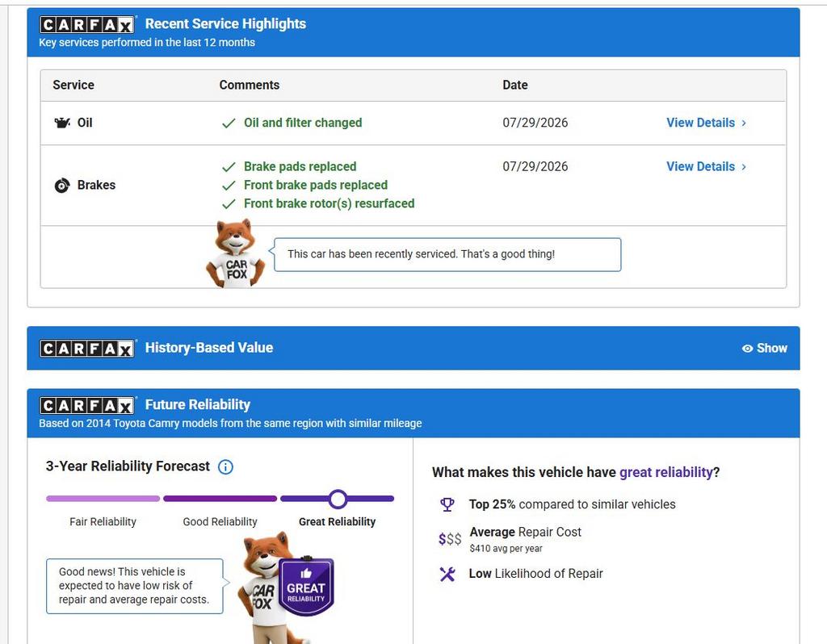Viewport: 827px width, 644px height.
Task: Click the Recent Service Highlights heading
Action: point(226,23)
